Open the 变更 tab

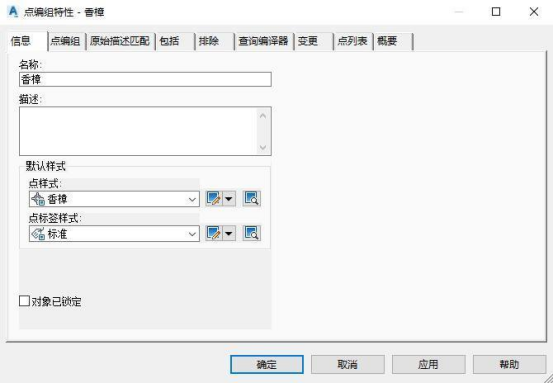pos(314,41)
